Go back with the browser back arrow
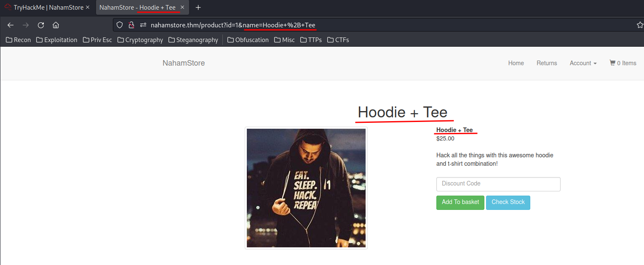This screenshot has width=644, height=265. [x=11, y=25]
